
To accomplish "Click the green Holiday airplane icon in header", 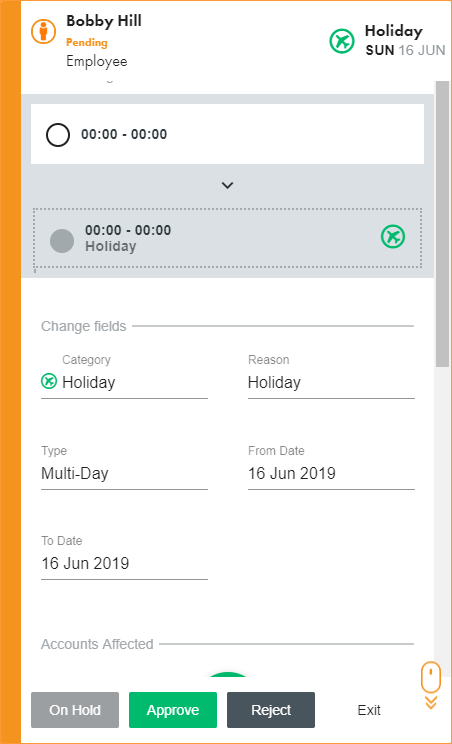I will tap(342, 41).
